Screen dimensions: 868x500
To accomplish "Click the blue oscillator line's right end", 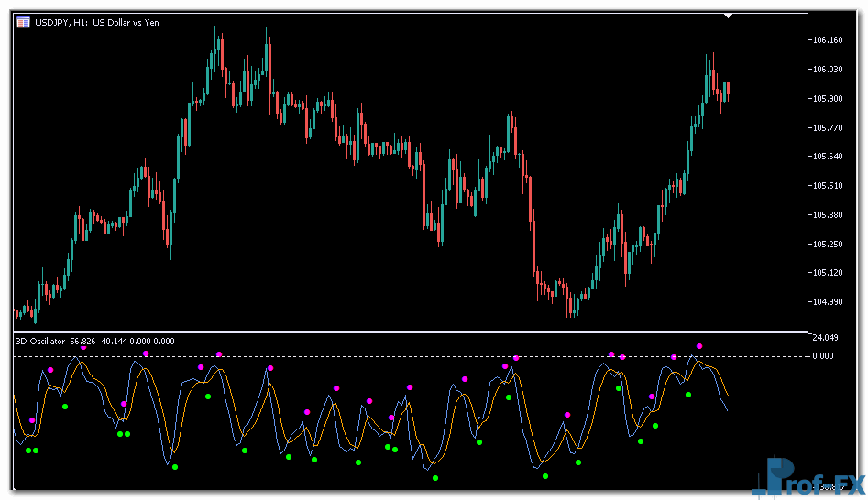I will (x=727, y=411).
